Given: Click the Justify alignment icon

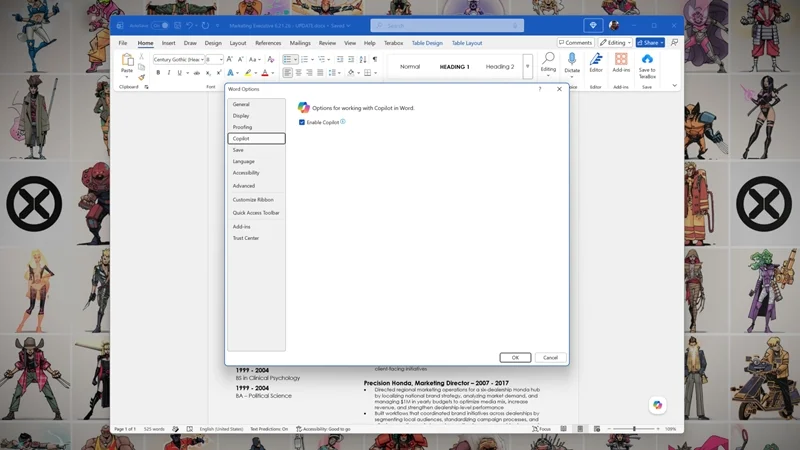Looking at the screenshot, I should pyautogui.click(x=320, y=73).
